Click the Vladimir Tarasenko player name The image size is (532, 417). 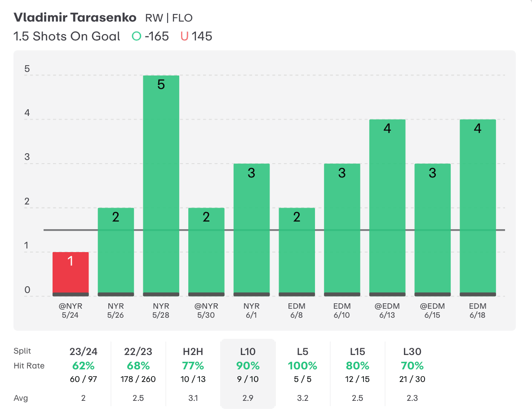click(x=75, y=18)
